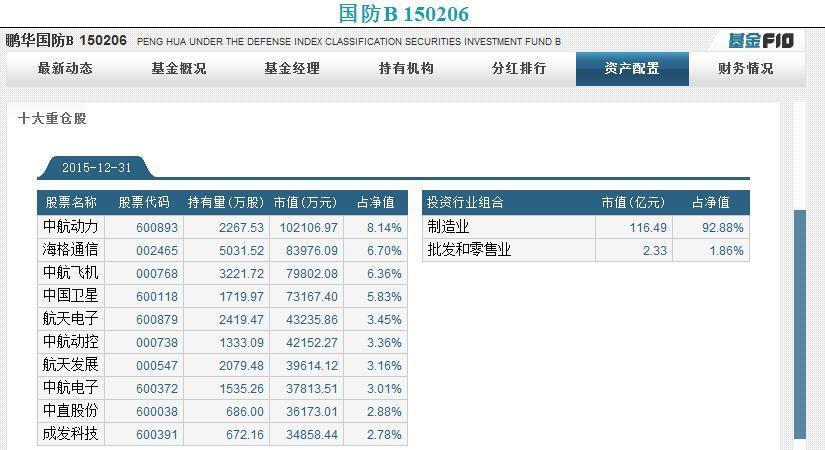The height and width of the screenshot is (450, 825).
Task: Click the 股票名称 column header
Action: 71,203
